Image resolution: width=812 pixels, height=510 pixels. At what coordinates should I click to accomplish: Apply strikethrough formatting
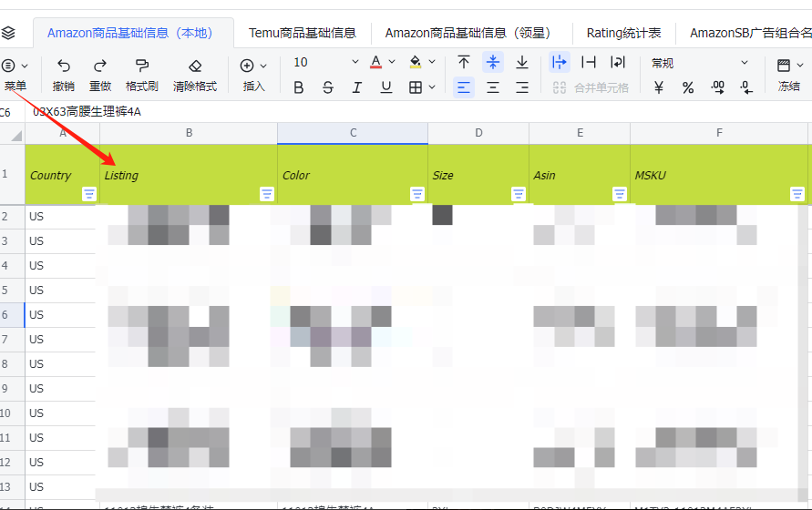[328, 87]
